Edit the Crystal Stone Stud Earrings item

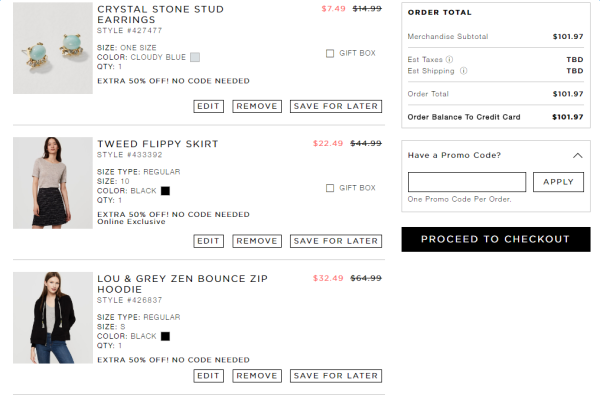(209, 106)
